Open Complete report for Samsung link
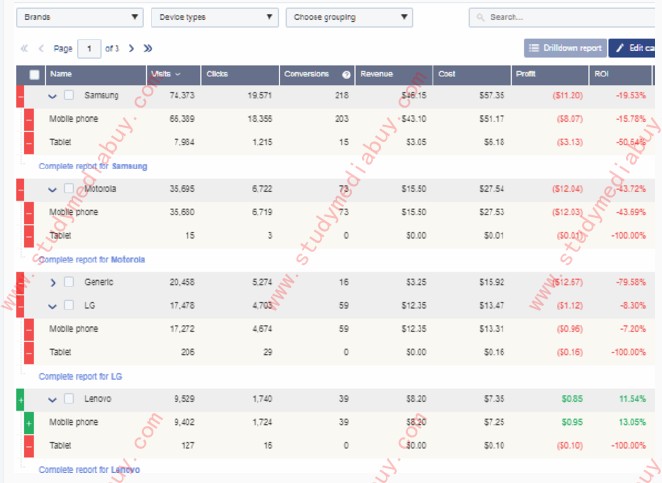Viewport: 662px width, 483px height. point(93,166)
